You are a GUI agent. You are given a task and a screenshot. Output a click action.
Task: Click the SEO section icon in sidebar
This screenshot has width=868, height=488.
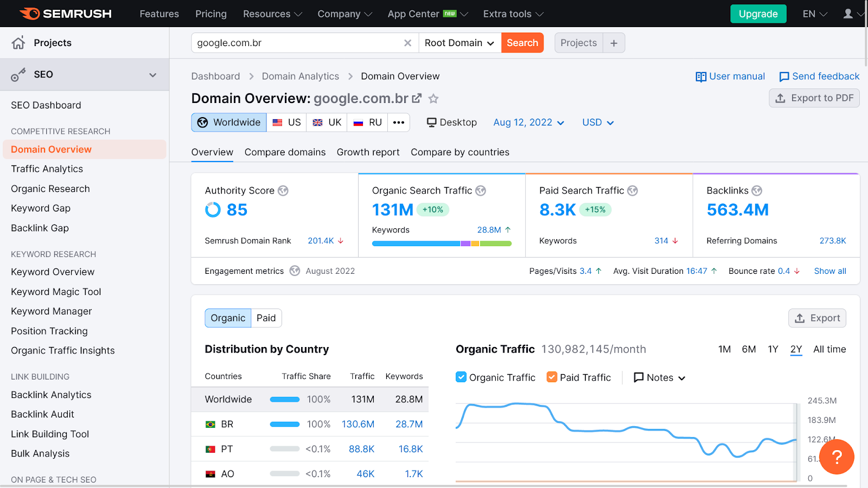pos(18,75)
